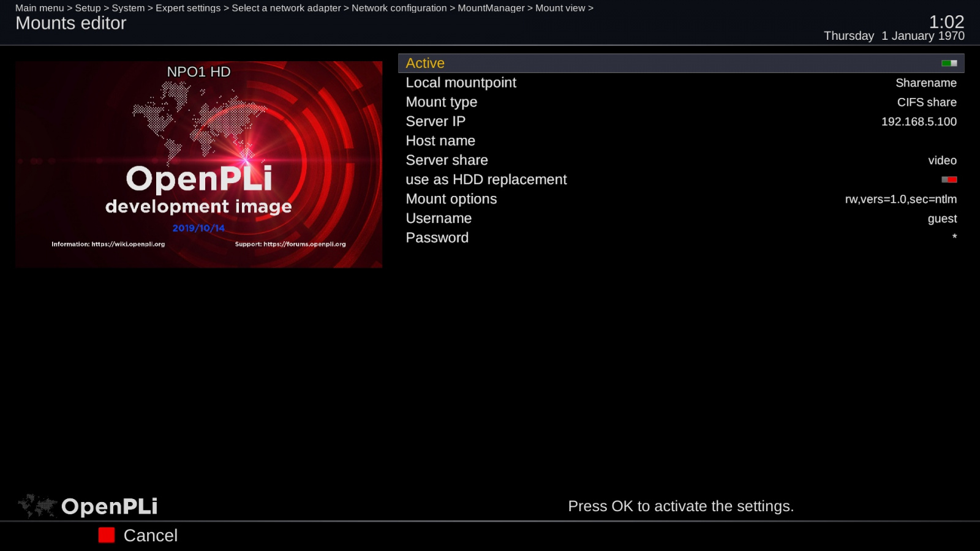The height and width of the screenshot is (551, 980).
Task: Click the NPO1 HD preview thumbnail
Action: [x=199, y=164]
